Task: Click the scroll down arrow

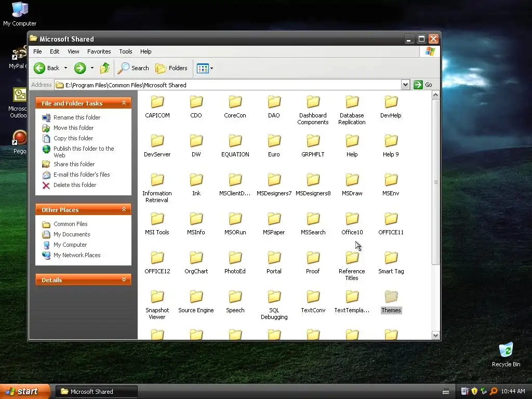Action: pos(436,336)
